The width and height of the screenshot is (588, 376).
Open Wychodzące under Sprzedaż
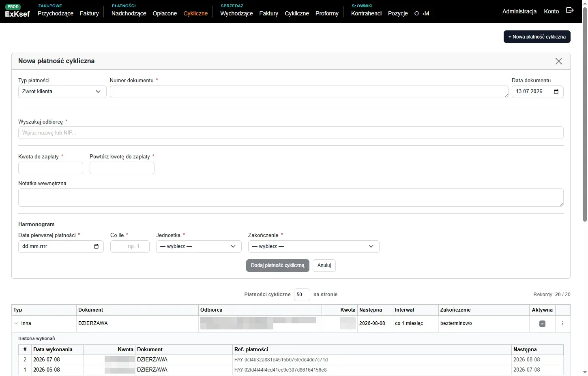236,13
